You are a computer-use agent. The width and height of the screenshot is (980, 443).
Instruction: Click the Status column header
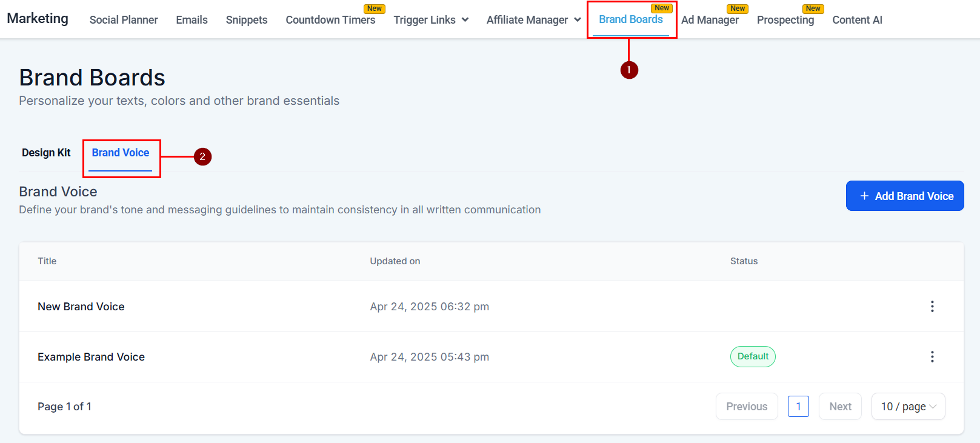tap(744, 261)
